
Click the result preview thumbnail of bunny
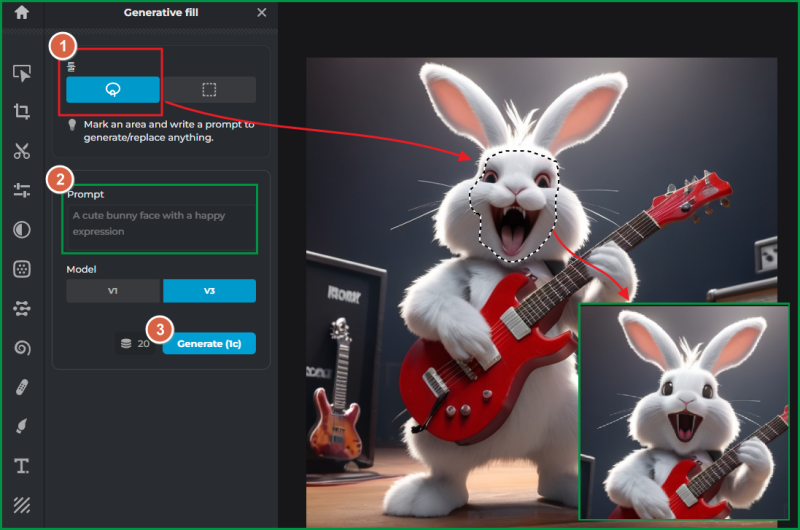(x=685, y=412)
